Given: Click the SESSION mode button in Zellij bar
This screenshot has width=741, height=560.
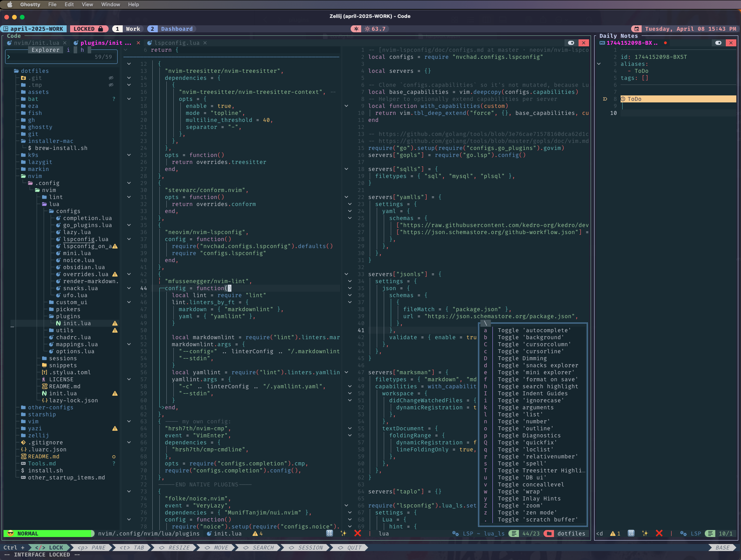Looking at the screenshot, I should pos(306,548).
